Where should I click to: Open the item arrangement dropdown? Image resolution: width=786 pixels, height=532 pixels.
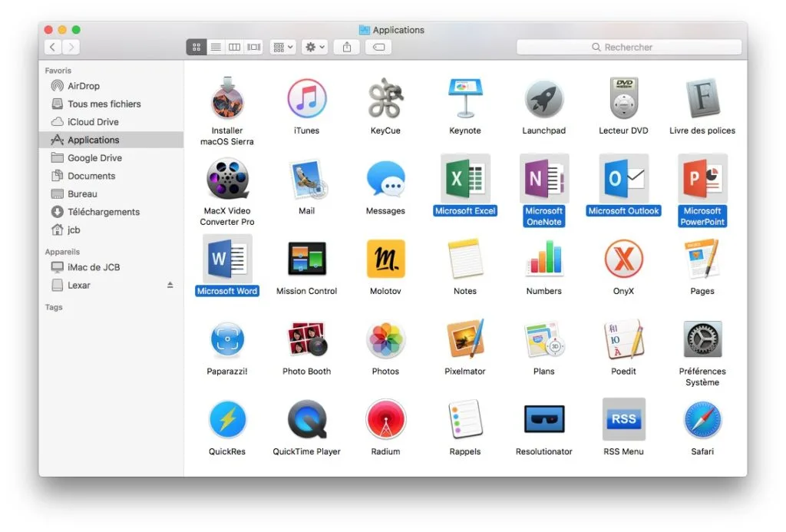[x=282, y=47]
